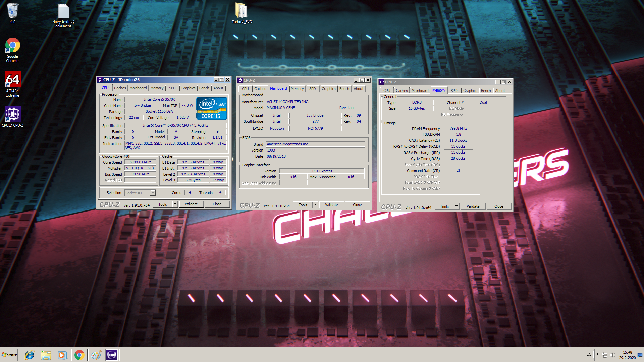Launch AIDA64 Extreme desktop shortcut

[12, 84]
